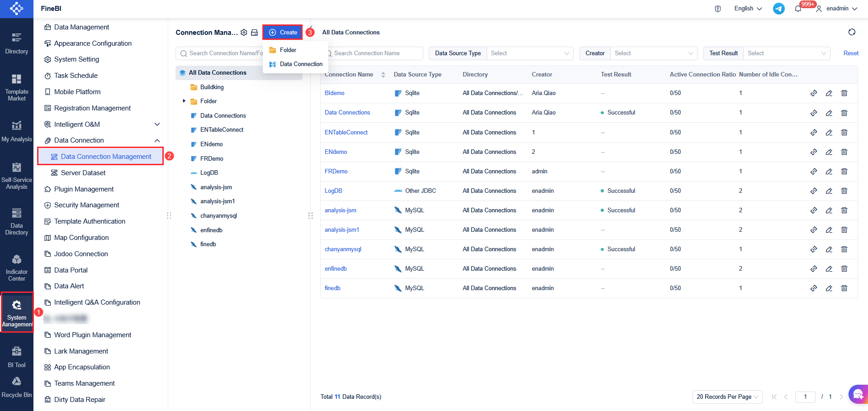The image size is (868, 411).
Task: Delete the finedb connection
Action: click(x=844, y=288)
